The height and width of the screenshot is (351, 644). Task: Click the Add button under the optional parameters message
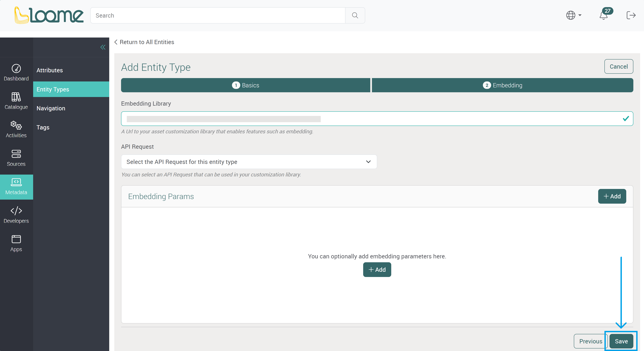pos(377,270)
